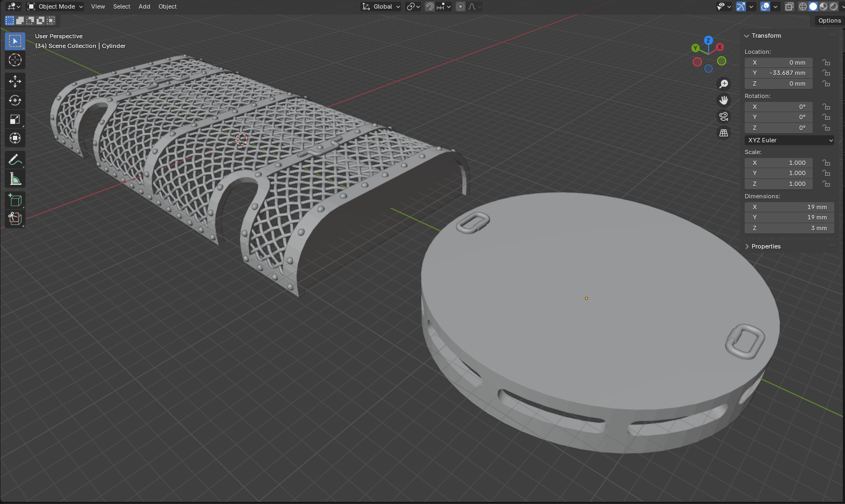Lock the X location value
The height and width of the screenshot is (504, 845).
tap(826, 63)
